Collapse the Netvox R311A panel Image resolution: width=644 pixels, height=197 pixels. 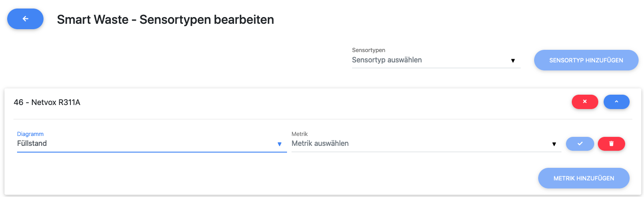coord(616,102)
